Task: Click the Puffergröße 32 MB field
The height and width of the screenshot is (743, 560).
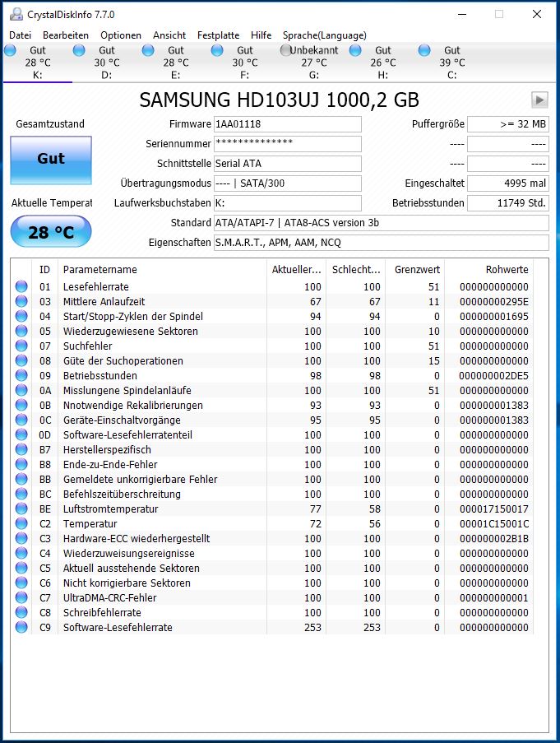Action: point(508,124)
